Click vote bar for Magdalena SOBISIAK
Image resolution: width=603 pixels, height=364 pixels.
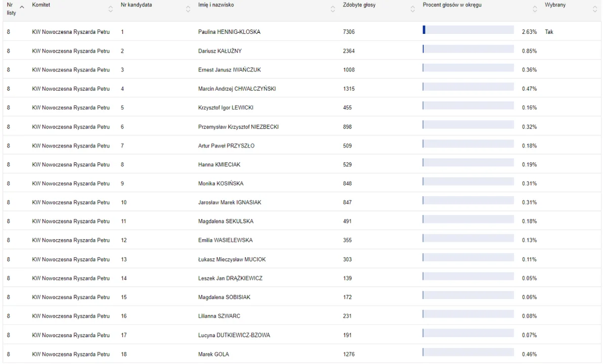point(468,295)
